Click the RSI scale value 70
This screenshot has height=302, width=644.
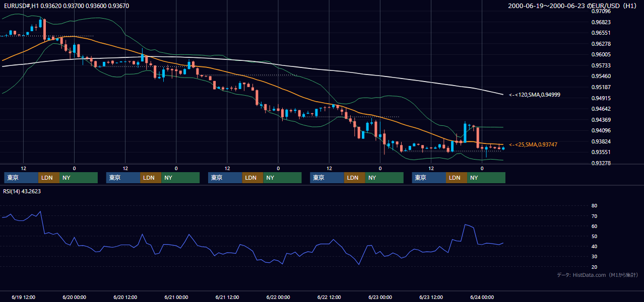coord(594,216)
